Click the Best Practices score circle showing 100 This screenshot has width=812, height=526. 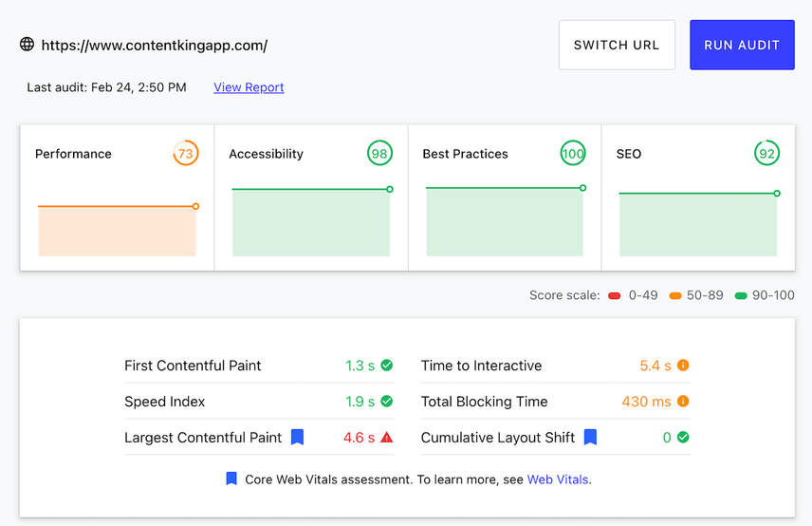tap(573, 154)
